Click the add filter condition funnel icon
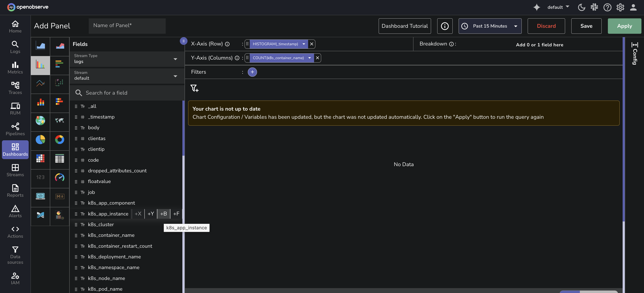The width and height of the screenshot is (644, 293). [194, 88]
